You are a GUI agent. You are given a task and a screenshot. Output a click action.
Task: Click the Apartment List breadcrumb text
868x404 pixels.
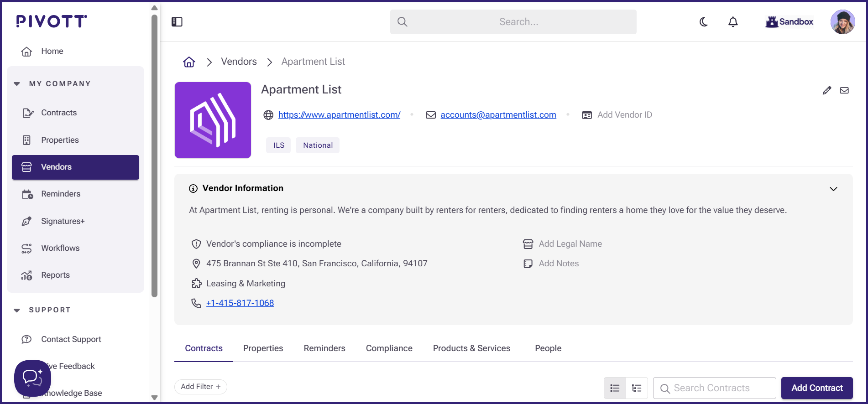click(x=313, y=62)
